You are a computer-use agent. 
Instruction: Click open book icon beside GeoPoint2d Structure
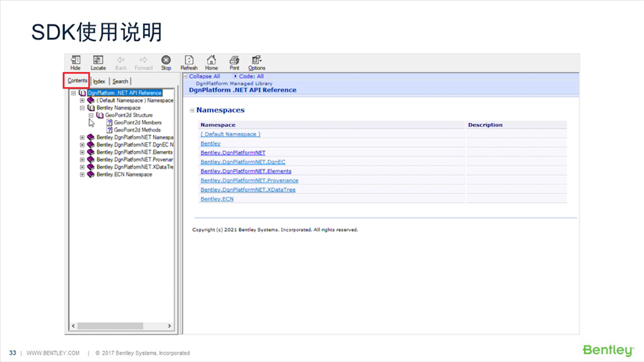pos(99,115)
